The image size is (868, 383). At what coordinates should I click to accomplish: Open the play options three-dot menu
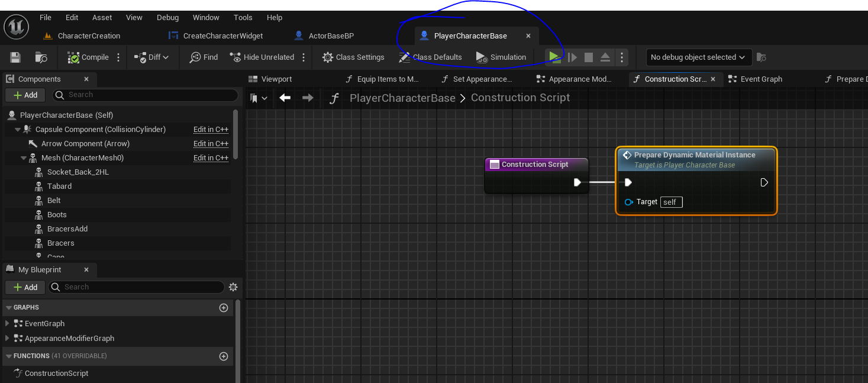(x=621, y=57)
